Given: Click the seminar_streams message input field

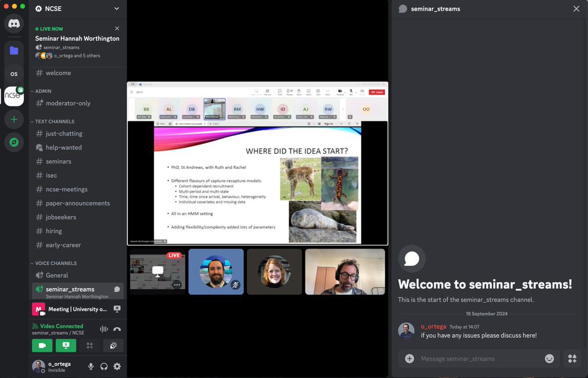Looking at the screenshot, I should pyautogui.click(x=470, y=358).
